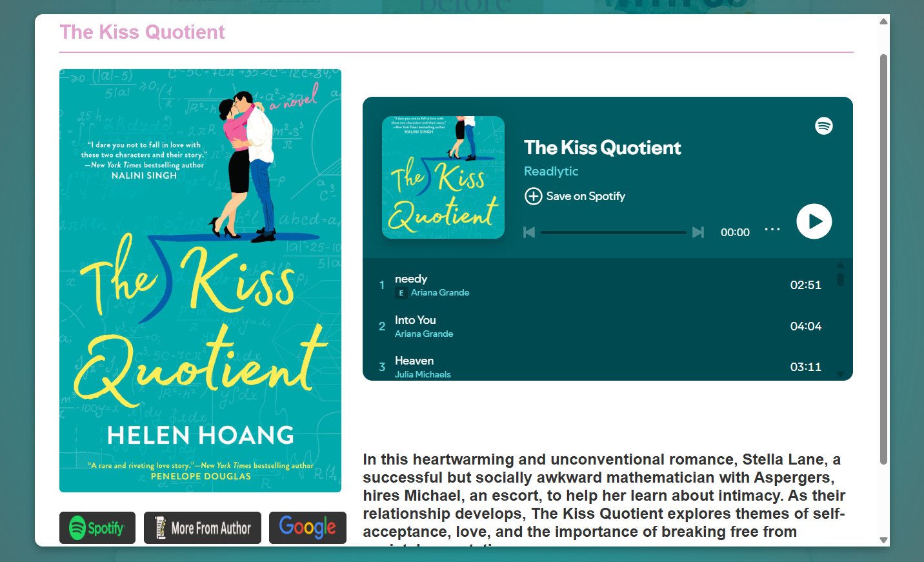Open the three-dot more options menu

click(772, 230)
